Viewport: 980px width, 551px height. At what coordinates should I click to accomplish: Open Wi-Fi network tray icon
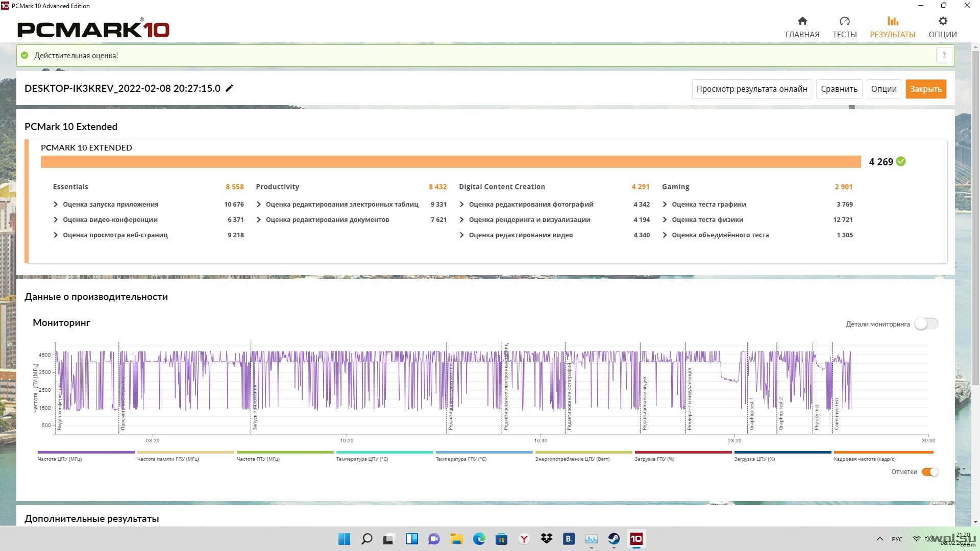(917, 539)
